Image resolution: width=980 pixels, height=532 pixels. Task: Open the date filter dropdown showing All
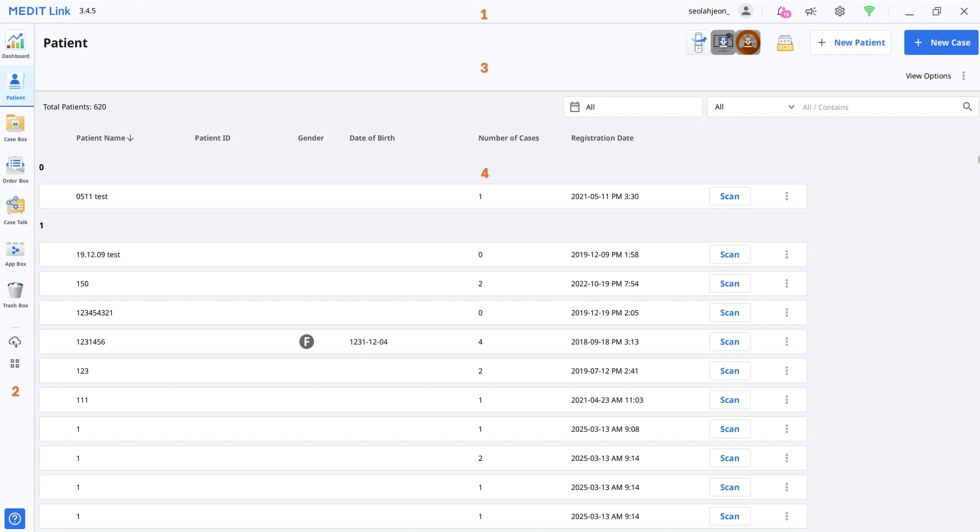coord(632,107)
